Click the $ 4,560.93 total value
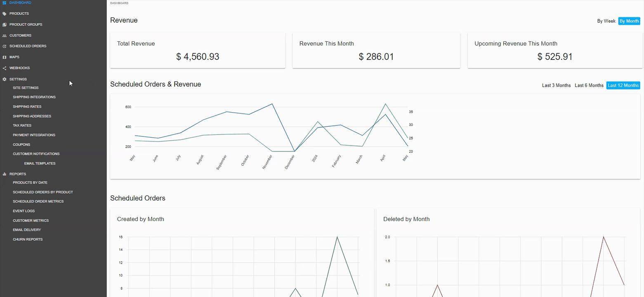The height and width of the screenshot is (297, 644). 198,57
